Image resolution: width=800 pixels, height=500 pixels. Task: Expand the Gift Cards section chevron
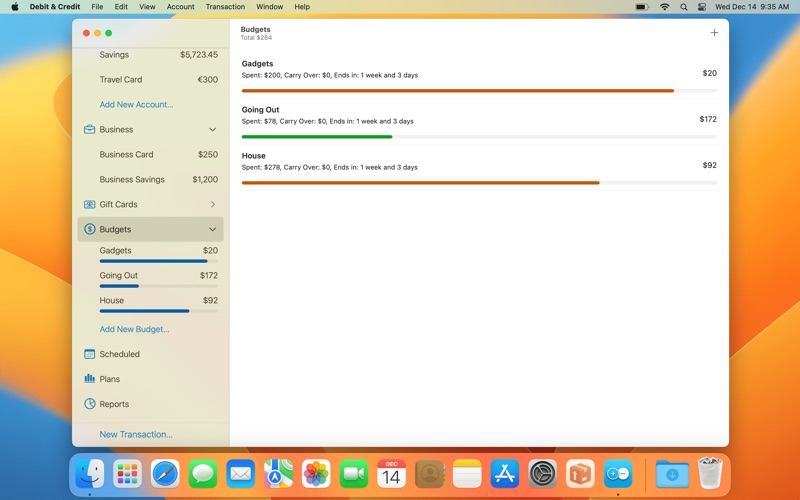coord(212,204)
